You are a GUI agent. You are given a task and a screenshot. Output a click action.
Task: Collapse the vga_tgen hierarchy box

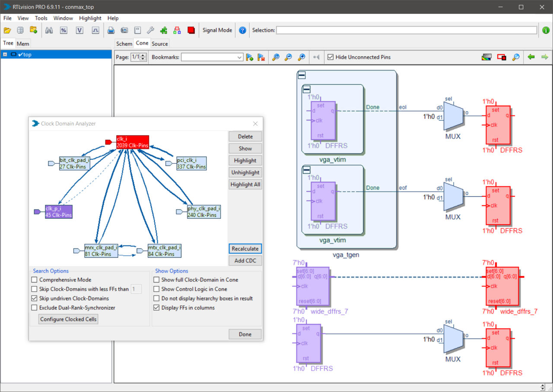[x=302, y=76]
